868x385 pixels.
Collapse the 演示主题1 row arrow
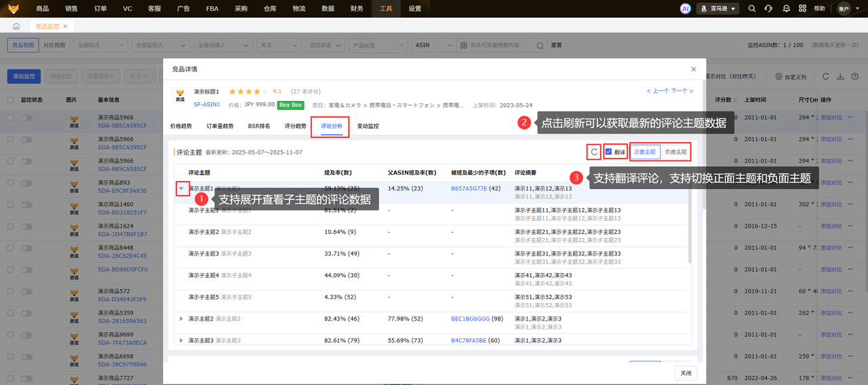point(182,188)
